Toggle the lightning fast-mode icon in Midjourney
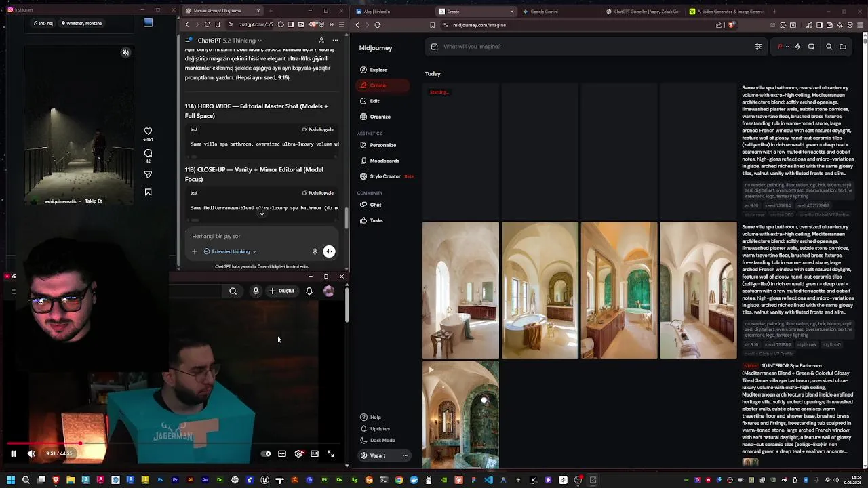 click(x=797, y=47)
